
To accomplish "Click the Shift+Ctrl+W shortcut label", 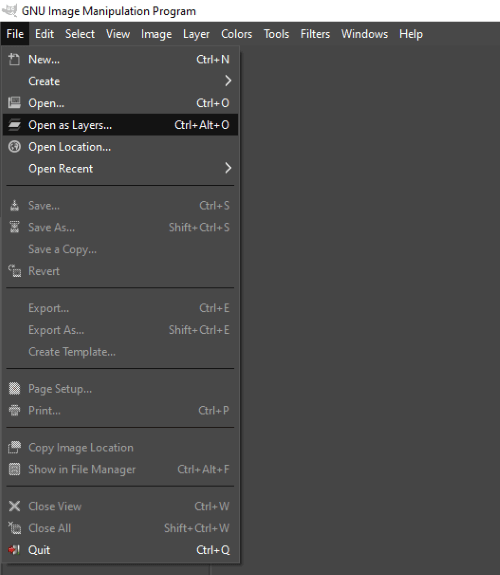I will click(197, 528).
